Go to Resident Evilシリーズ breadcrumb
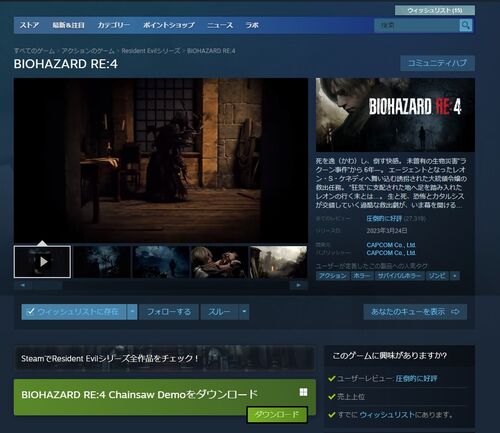500x433 pixels. pyautogui.click(x=151, y=51)
